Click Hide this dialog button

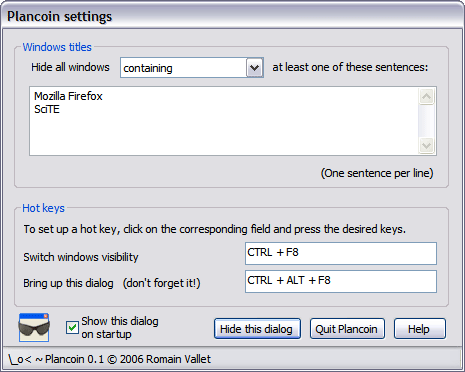coord(257,329)
